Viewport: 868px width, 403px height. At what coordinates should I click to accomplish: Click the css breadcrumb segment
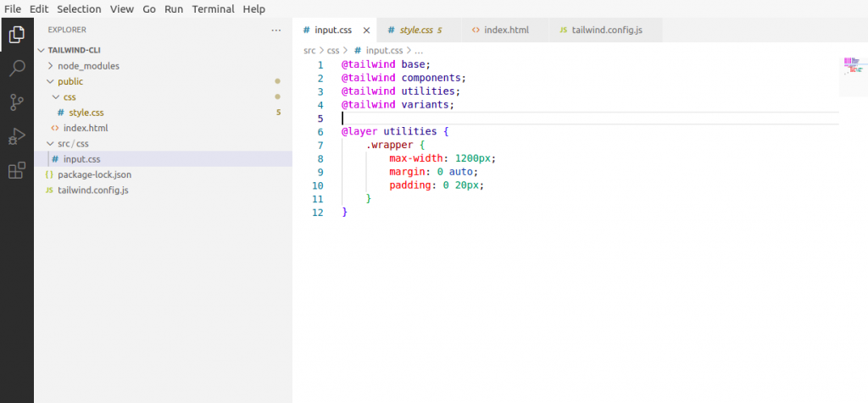tap(332, 50)
